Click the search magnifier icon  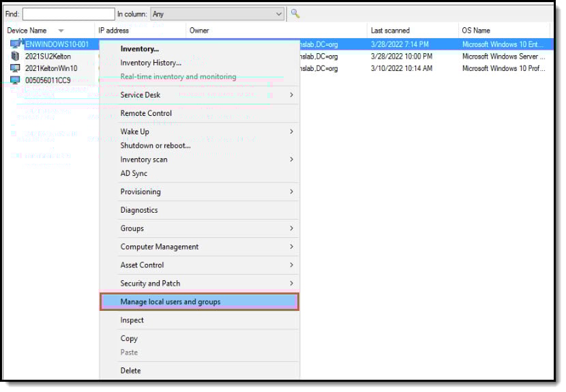(295, 14)
